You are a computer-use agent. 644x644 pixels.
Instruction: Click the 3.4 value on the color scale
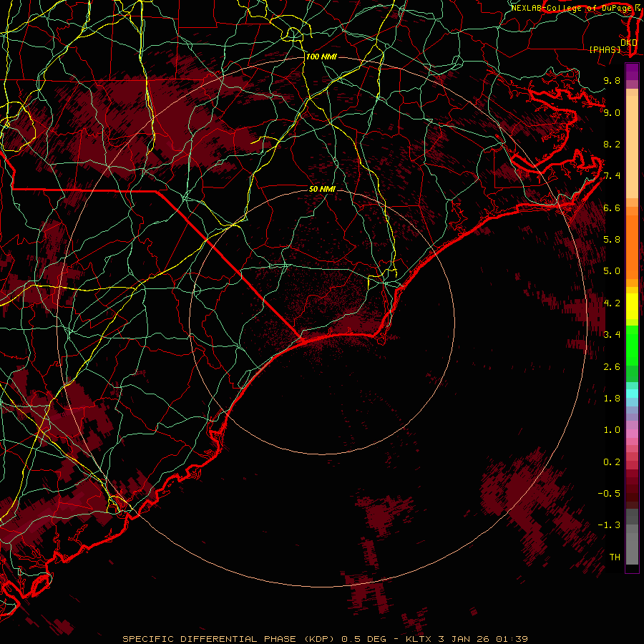point(612,335)
